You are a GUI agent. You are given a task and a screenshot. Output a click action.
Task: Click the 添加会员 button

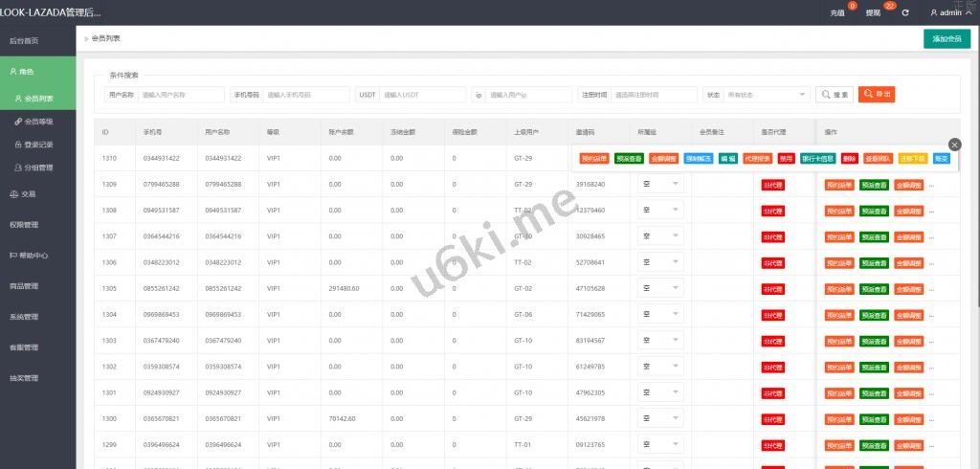point(947,38)
